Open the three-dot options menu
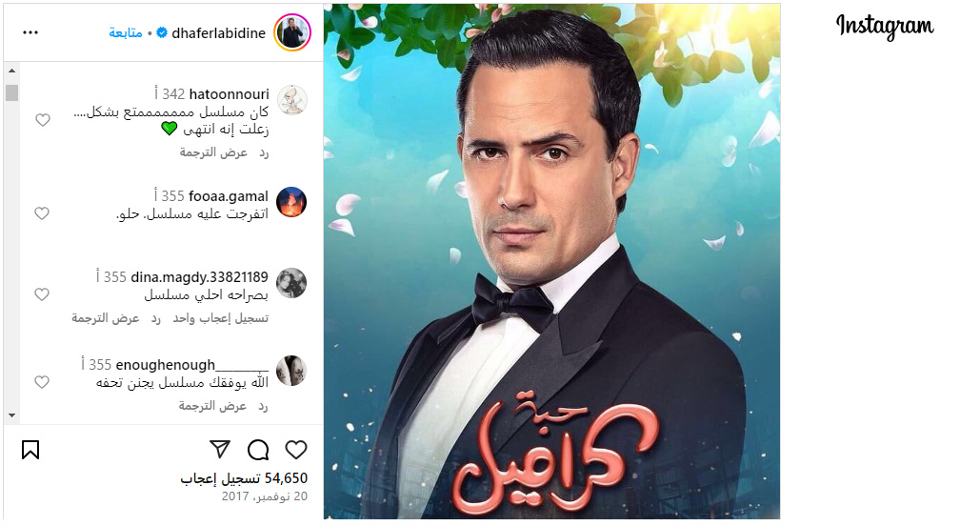Screen dimensions: 980x526 (30, 32)
